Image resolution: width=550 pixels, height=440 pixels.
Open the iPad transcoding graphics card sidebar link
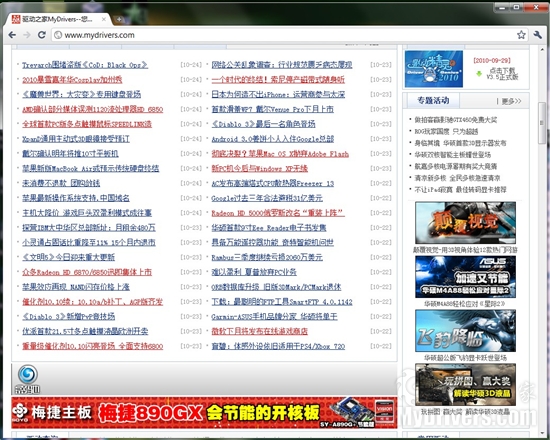tap(460, 189)
